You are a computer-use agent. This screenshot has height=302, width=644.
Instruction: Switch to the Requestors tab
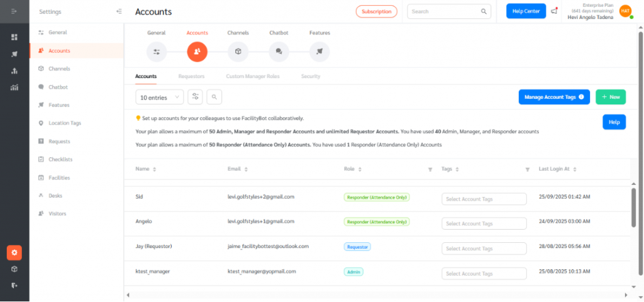[191, 76]
